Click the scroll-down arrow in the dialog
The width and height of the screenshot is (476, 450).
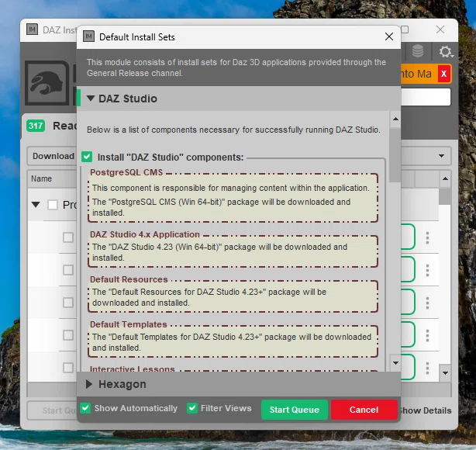395,363
